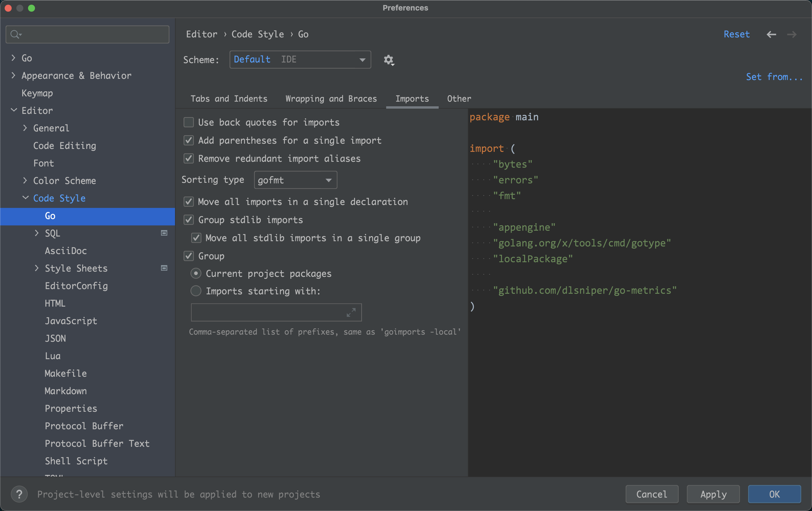Screen dimensions: 812x511
Task: Uncheck Group stdlib imports
Action: (x=189, y=220)
